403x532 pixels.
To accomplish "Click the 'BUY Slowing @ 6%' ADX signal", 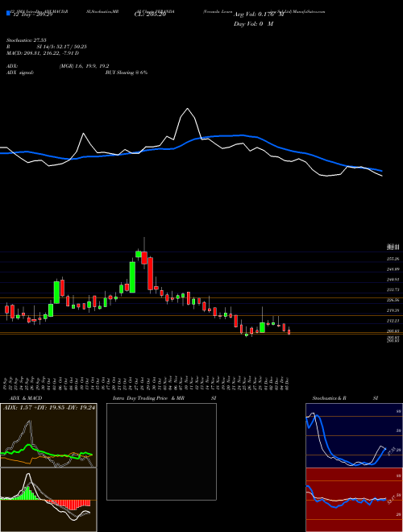I will tap(127, 73).
